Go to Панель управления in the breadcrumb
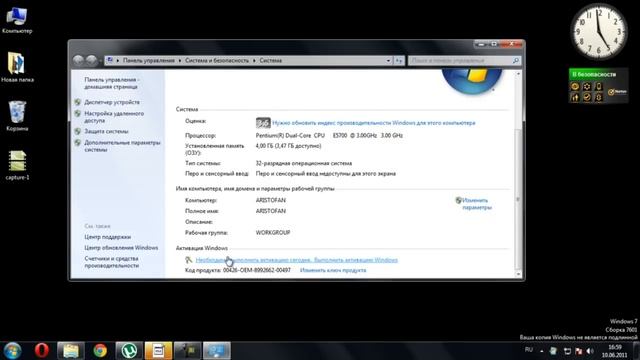 [149, 60]
